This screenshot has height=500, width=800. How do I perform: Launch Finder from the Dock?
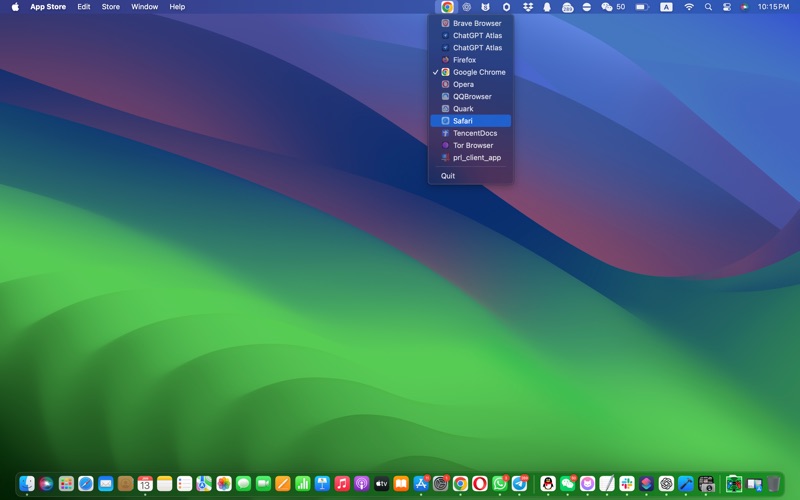[x=27, y=484]
